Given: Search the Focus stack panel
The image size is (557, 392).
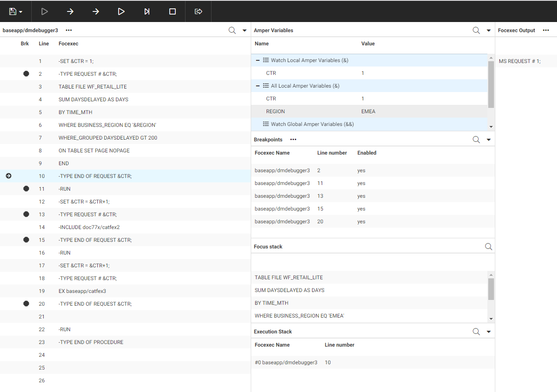Looking at the screenshot, I should pyautogui.click(x=488, y=247).
